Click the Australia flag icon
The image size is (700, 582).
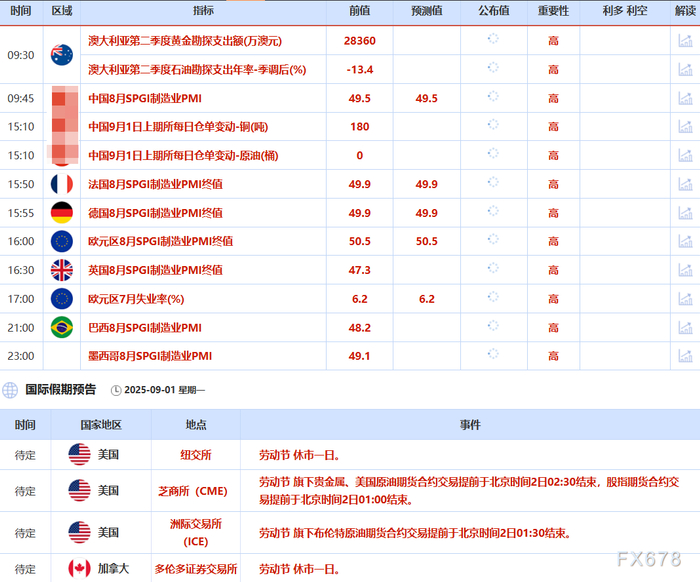[62, 55]
